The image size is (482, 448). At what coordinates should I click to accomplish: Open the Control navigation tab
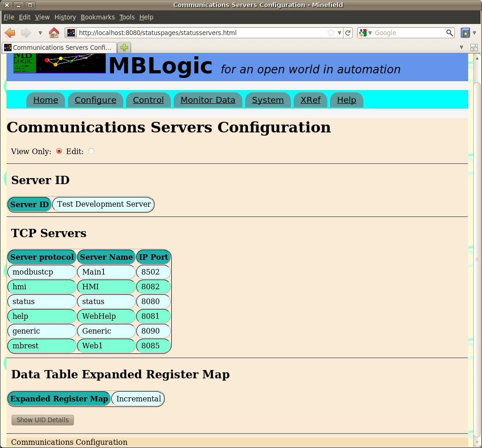tap(149, 100)
